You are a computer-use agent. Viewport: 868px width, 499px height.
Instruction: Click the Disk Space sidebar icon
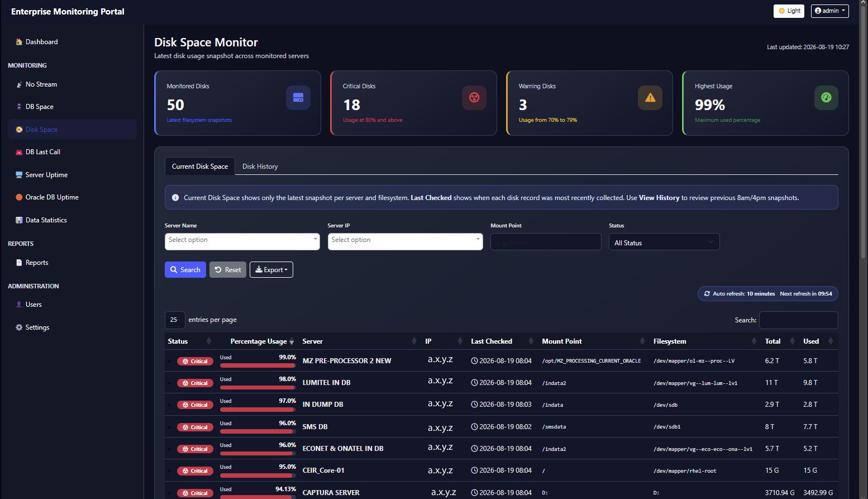[19, 130]
